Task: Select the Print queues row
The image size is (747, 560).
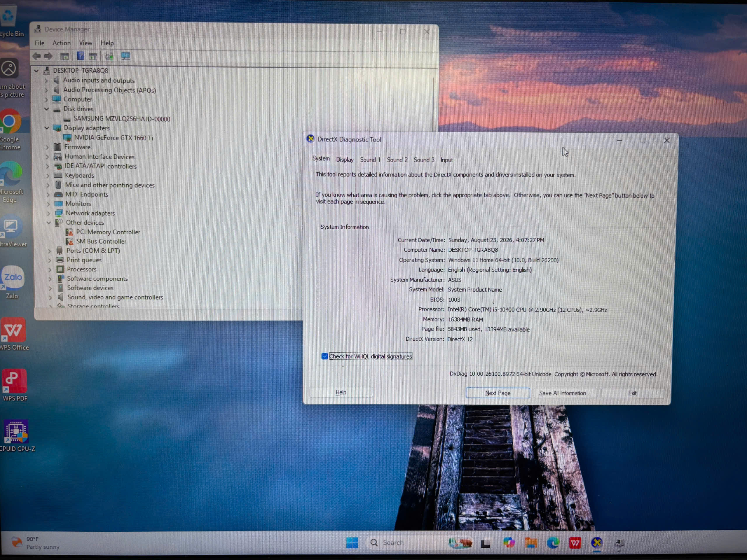Action: coord(79,260)
